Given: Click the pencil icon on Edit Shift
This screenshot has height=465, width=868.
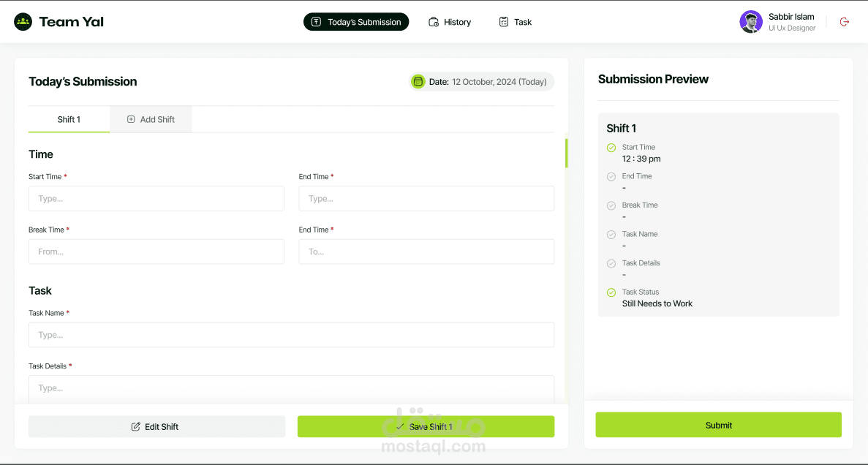Looking at the screenshot, I should point(135,427).
